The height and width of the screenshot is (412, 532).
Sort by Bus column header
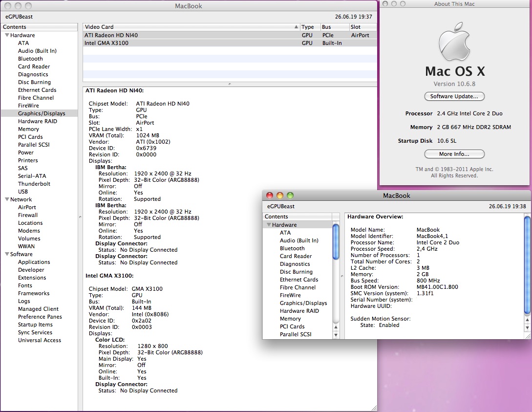click(335, 27)
